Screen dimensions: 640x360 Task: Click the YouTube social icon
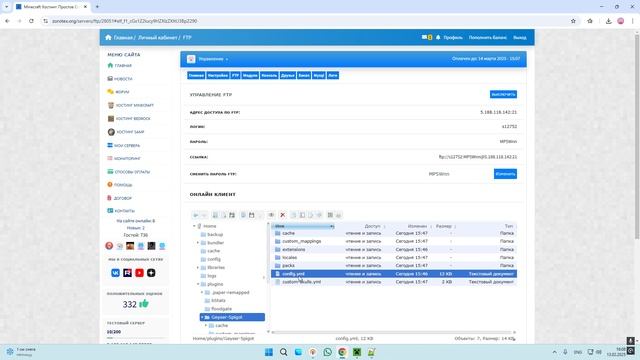[139, 273]
